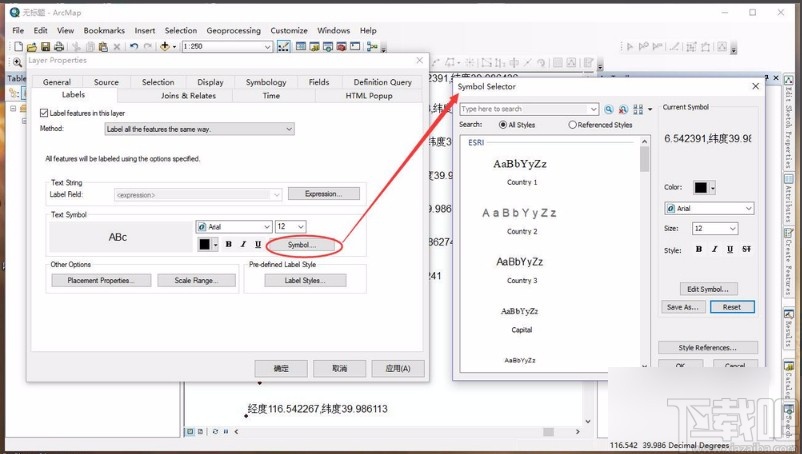This screenshot has height=454, width=802.
Task: Click the New Map File icon
Action: [x=18, y=47]
